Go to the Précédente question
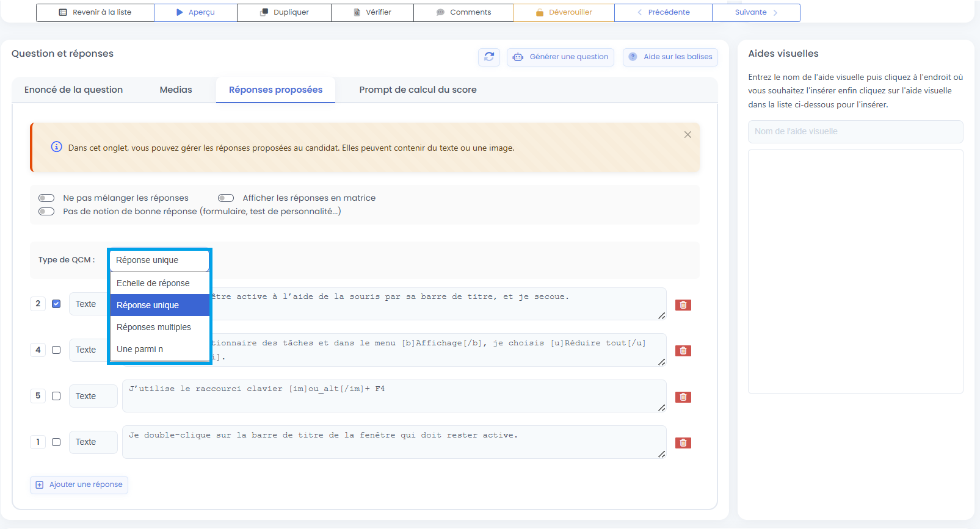The height and width of the screenshot is (529, 980). (663, 12)
